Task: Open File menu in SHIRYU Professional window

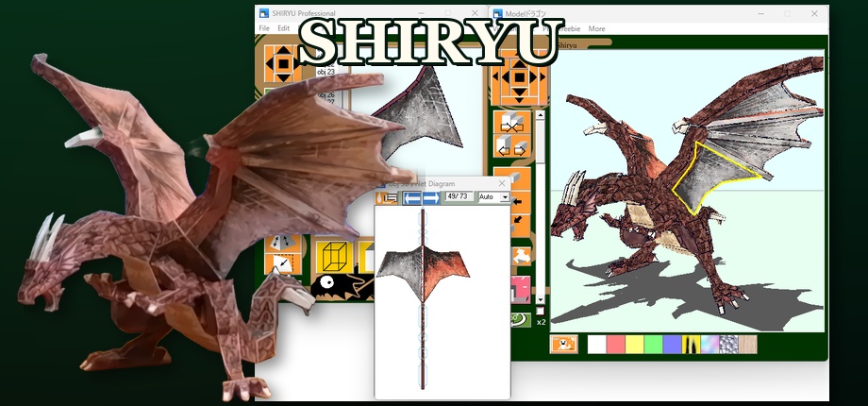Action: 264,28
